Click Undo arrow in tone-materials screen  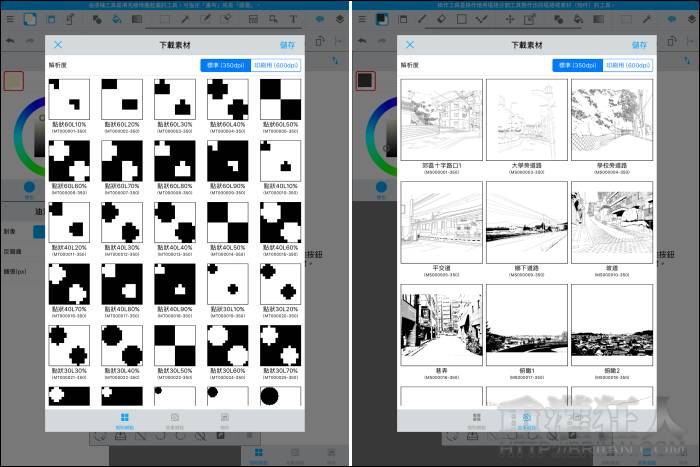point(10,41)
